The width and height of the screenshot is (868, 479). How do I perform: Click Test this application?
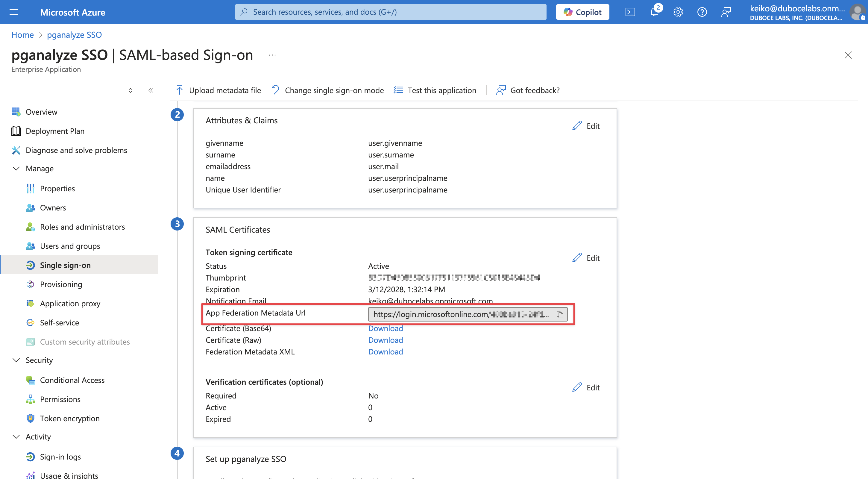coord(435,90)
